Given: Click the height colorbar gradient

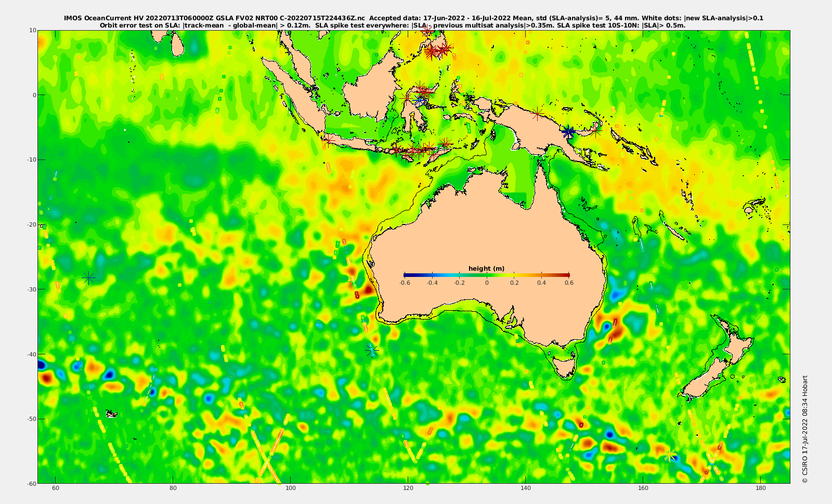Looking at the screenshot, I should (487, 275).
